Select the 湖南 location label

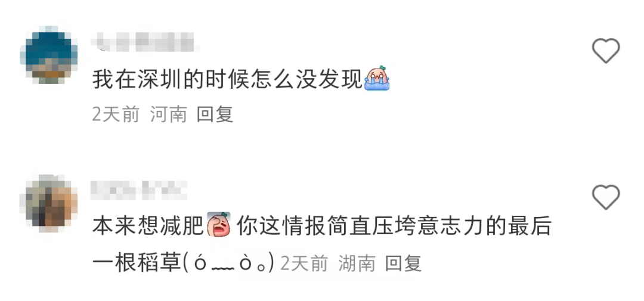[x=357, y=263]
